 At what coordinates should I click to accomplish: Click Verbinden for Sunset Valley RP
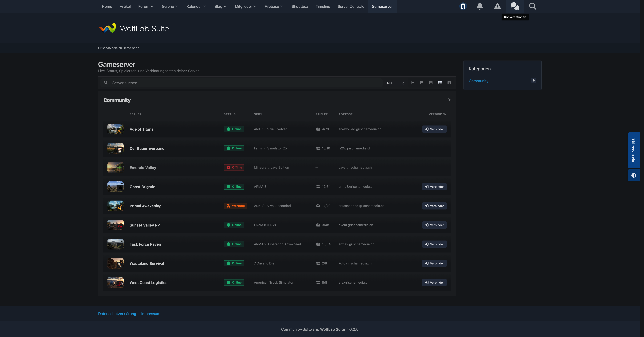coord(434,225)
